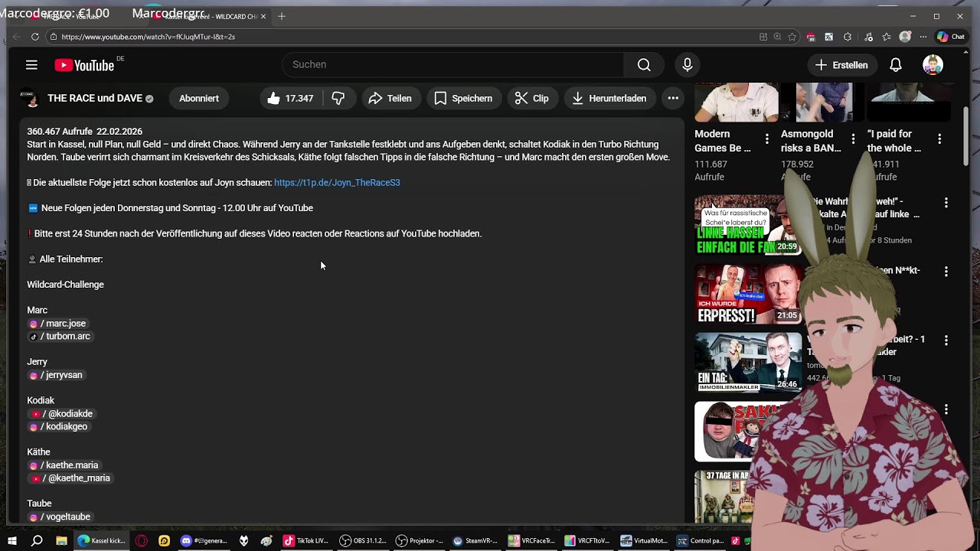The width and height of the screenshot is (980, 551).
Task: Toggle Abonniert subscription button
Action: coord(199,98)
